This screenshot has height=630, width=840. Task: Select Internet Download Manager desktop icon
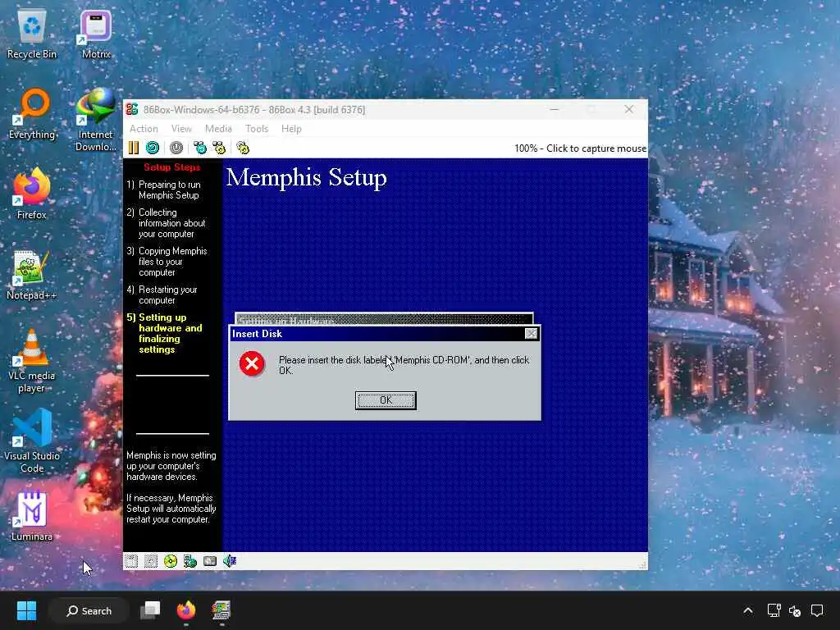(x=96, y=120)
